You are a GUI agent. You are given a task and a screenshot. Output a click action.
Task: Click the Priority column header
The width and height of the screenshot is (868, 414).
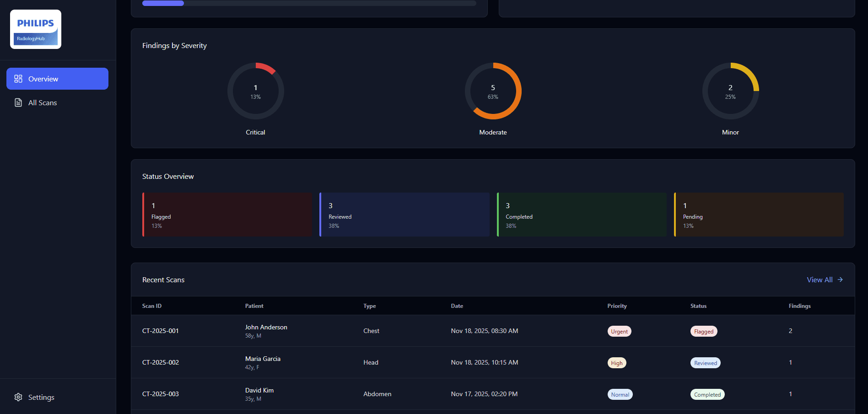pos(617,306)
